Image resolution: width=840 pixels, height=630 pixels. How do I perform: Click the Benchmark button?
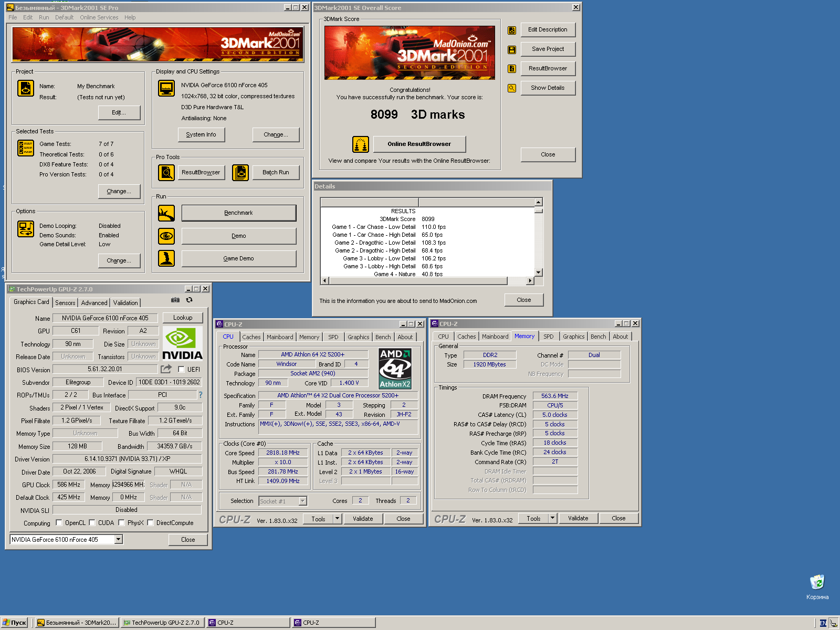point(239,213)
